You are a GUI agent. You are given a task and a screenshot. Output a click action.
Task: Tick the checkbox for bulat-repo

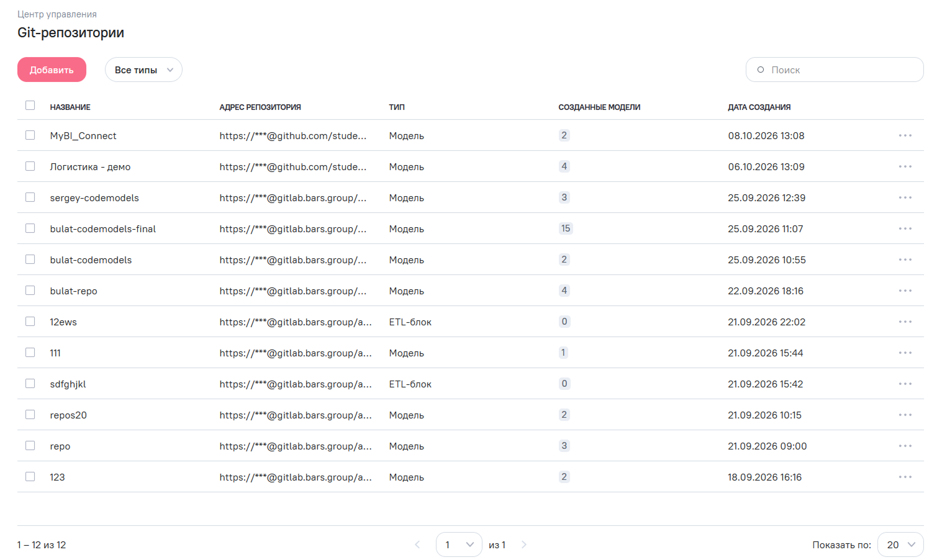coord(30,290)
